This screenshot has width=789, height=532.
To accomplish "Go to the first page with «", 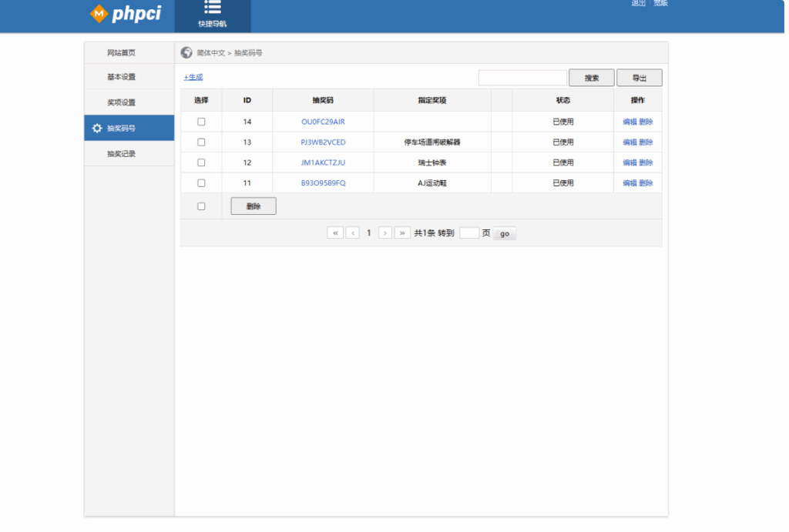I will coord(335,233).
